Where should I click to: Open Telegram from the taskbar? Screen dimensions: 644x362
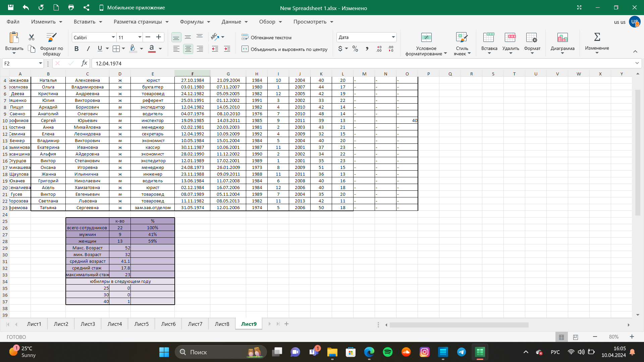pos(462,352)
